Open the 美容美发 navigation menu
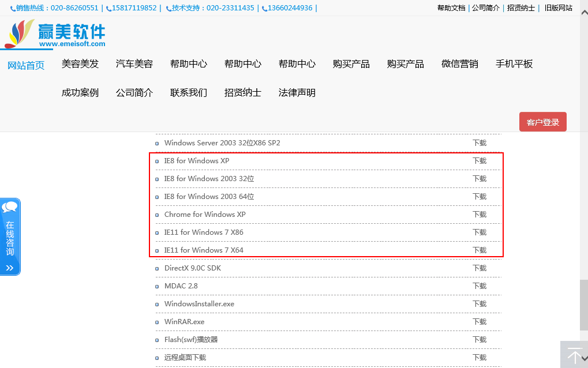Image resolution: width=588 pixels, height=368 pixels. coord(80,64)
